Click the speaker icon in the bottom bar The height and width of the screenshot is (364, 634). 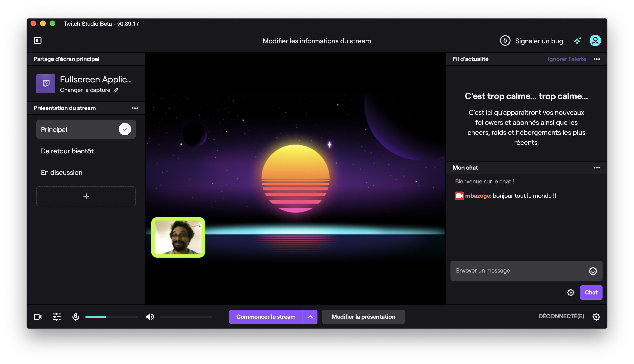click(x=150, y=317)
